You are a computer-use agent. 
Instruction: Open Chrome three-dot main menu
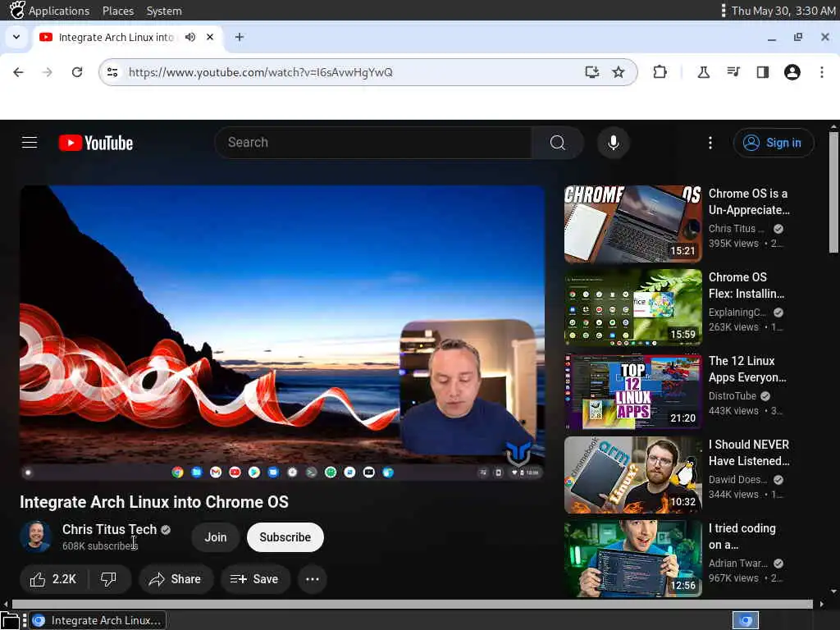point(822,72)
